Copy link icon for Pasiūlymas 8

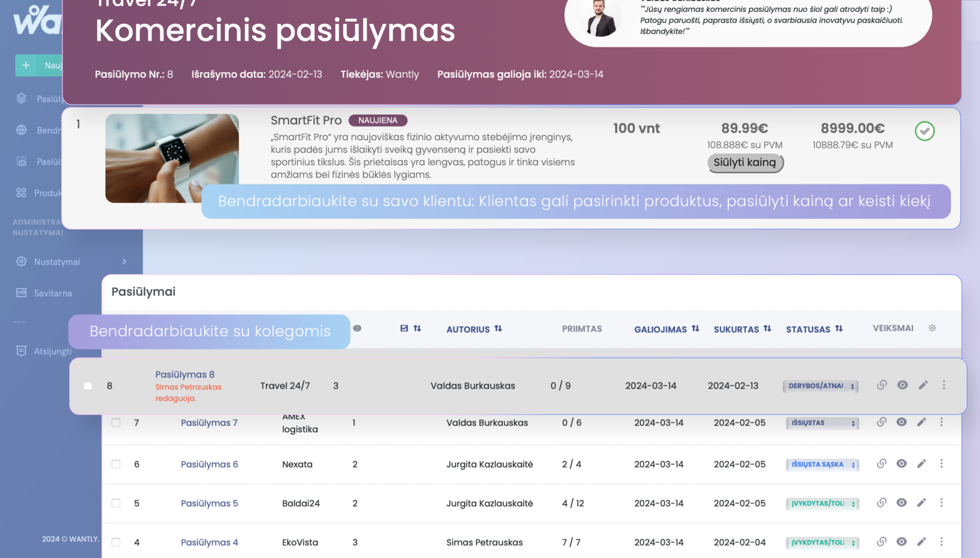(882, 385)
